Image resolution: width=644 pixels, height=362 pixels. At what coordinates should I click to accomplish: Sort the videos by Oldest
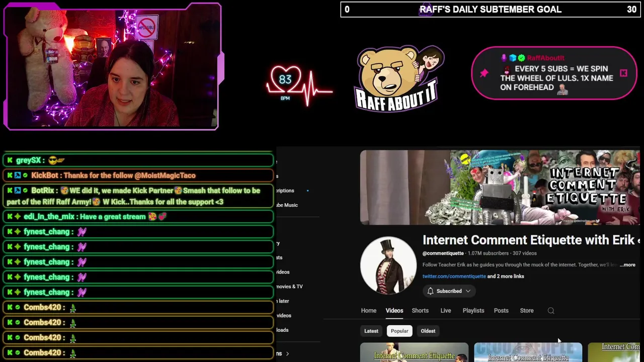[x=428, y=331]
